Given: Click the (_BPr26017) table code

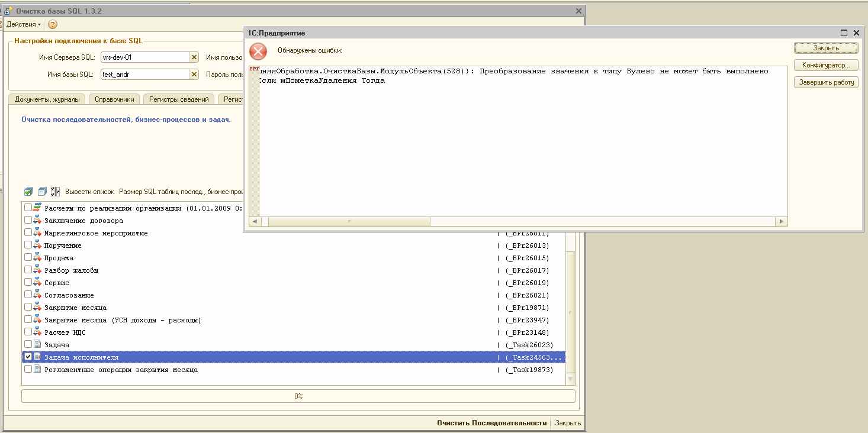Looking at the screenshot, I should [527, 270].
